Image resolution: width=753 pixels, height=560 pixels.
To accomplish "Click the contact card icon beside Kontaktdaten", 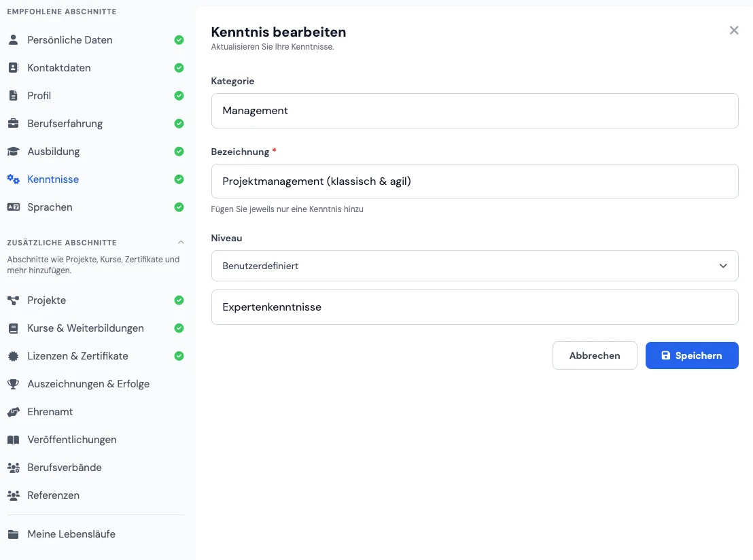I will 14,68.
